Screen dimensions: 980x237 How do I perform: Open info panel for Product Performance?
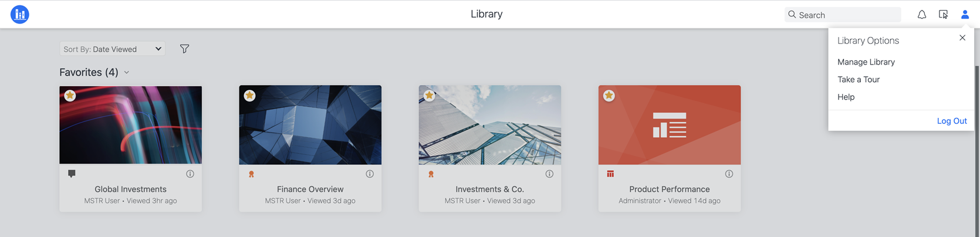[x=729, y=174]
